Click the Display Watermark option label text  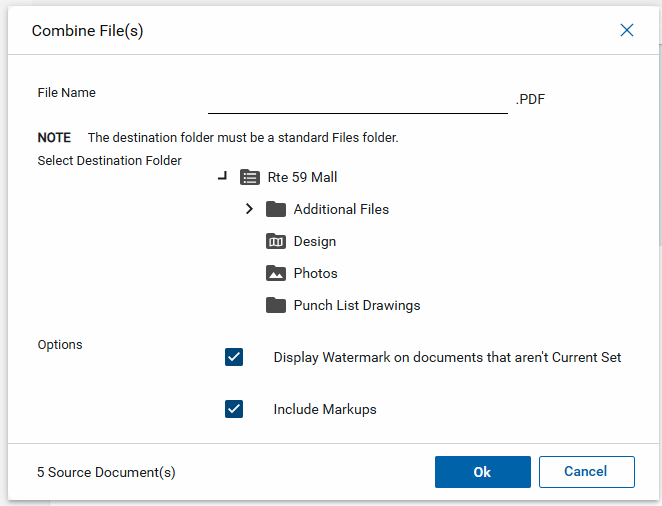447,357
